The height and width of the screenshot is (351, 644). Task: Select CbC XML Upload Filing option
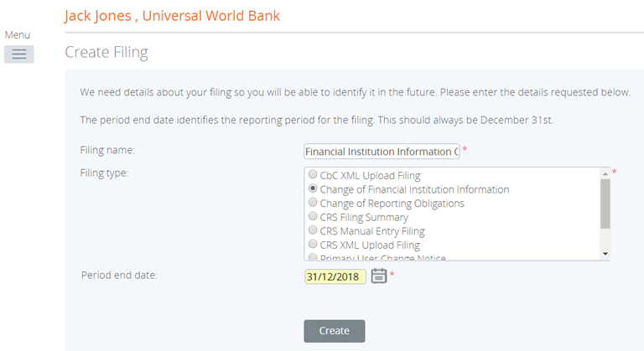pyautogui.click(x=314, y=176)
